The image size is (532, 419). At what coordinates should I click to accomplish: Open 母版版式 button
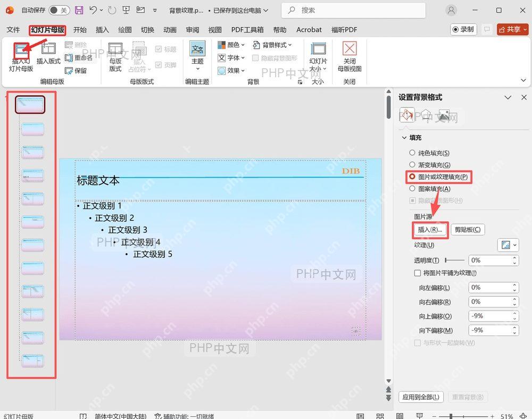tap(115, 57)
